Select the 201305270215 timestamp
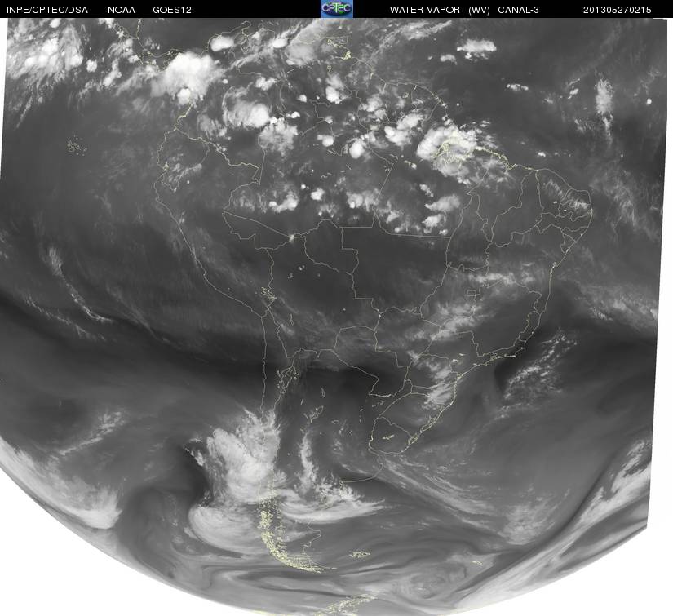The height and width of the screenshot is (616, 673). point(617,10)
